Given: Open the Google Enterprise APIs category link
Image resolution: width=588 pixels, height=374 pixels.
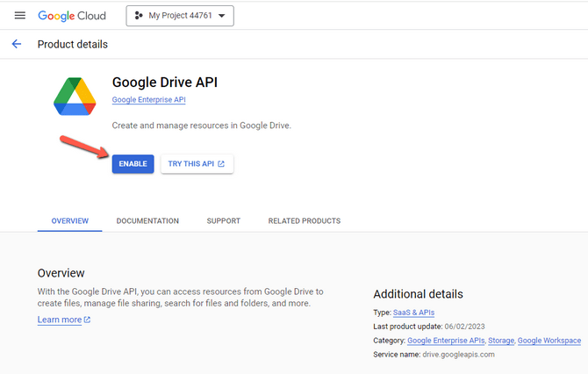Looking at the screenshot, I should click(x=446, y=341).
